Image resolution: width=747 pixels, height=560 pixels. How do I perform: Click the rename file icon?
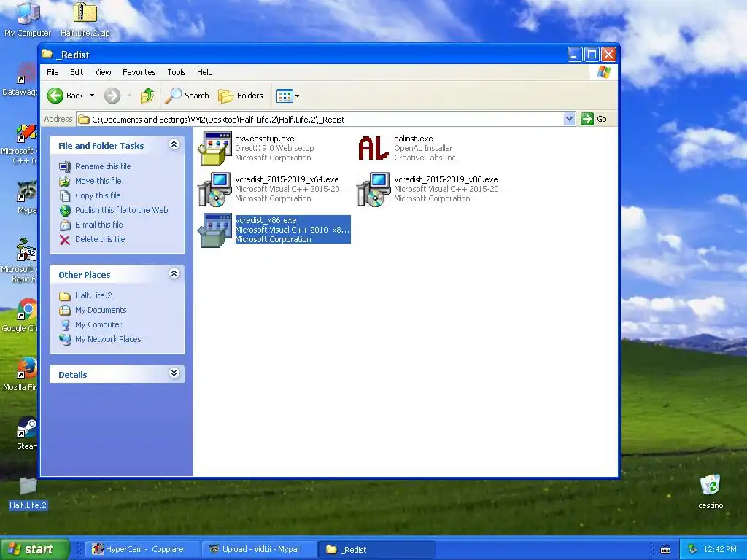(x=65, y=166)
